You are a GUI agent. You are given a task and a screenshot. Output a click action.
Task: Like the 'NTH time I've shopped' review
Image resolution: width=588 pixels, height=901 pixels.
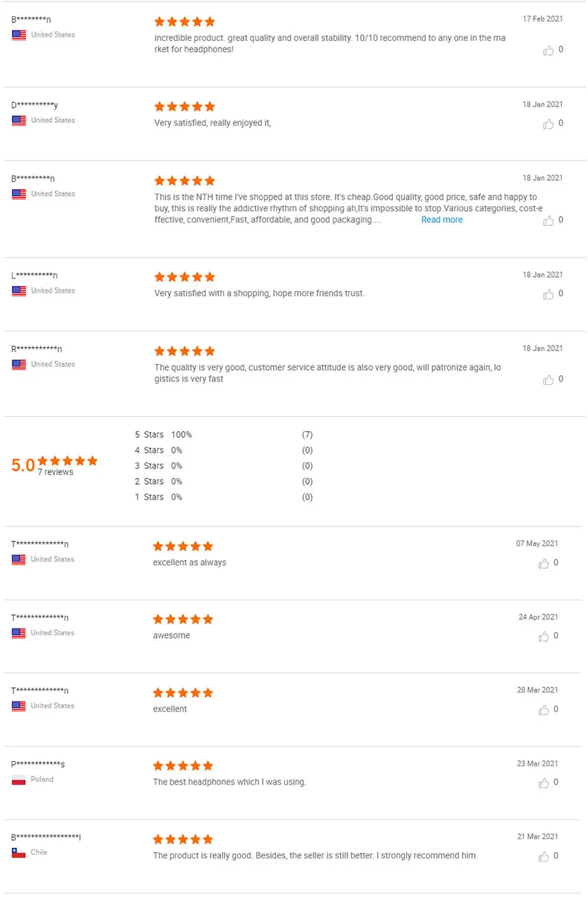[549, 220]
